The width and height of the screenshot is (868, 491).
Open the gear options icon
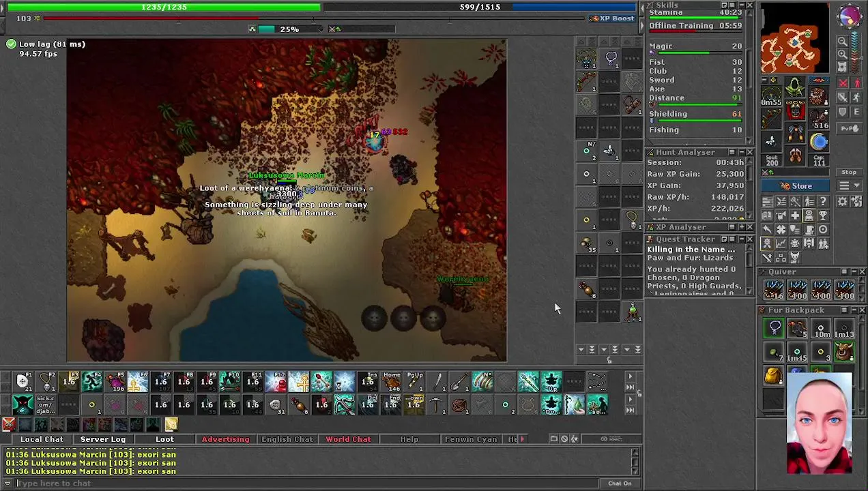coord(842,201)
